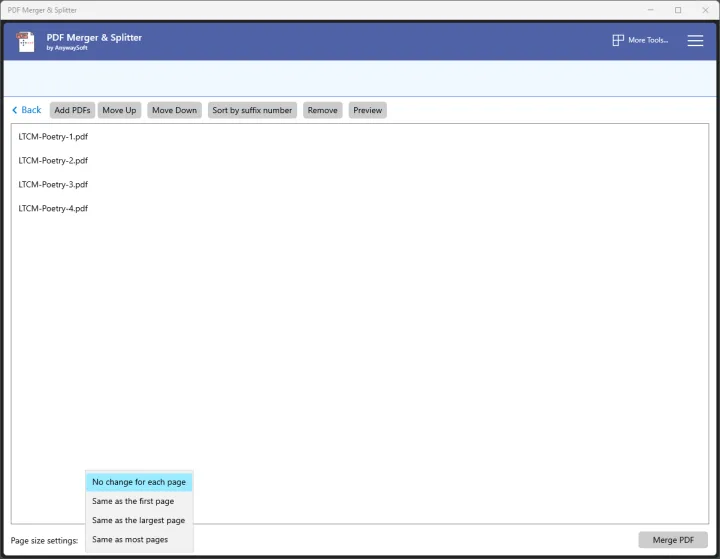Click the Merge PDF button
This screenshot has width=720, height=559.
pyautogui.click(x=672, y=540)
